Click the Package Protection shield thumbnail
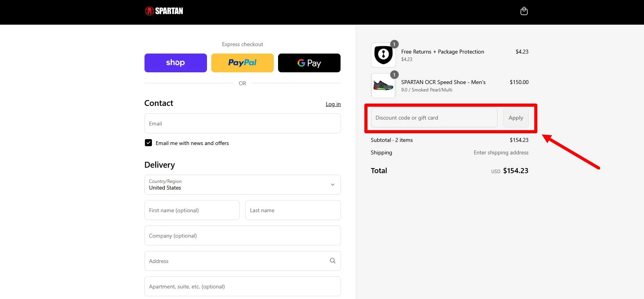 tap(383, 55)
